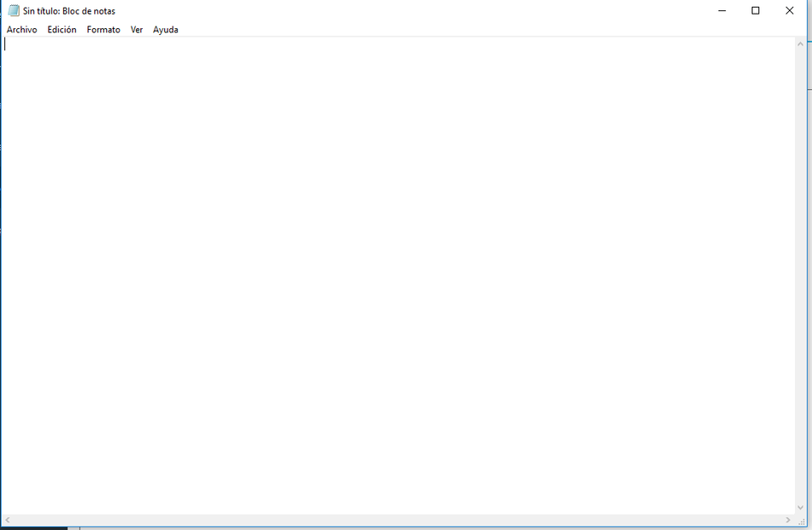This screenshot has width=812, height=530.
Task: Open the Ayuda menu
Action: point(166,30)
